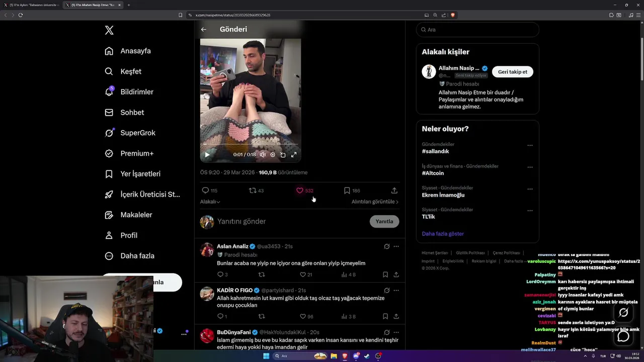This screenshot has width=644, height=362.
Task: Open more options for Ekrem İmamoğlu trend
Action: [x=530, y=189]
